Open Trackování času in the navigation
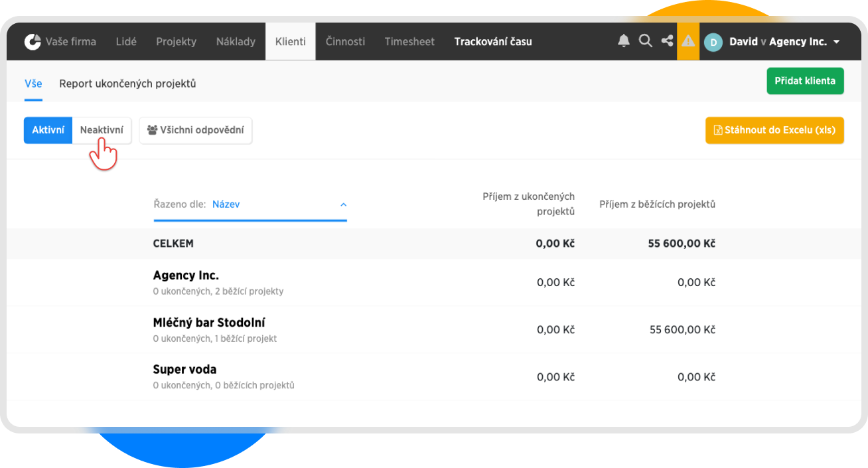Viewport: 868px width, 468px height. [x=492, y=42]
